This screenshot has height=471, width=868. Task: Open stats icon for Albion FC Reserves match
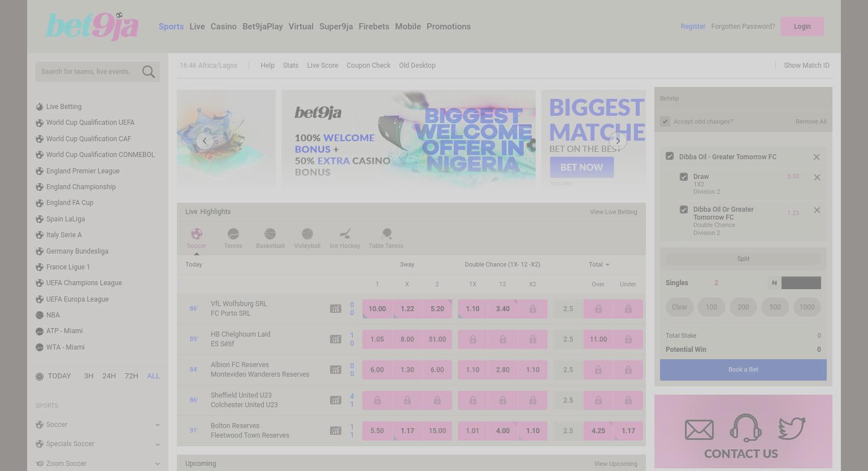click(x=336, y=369)
